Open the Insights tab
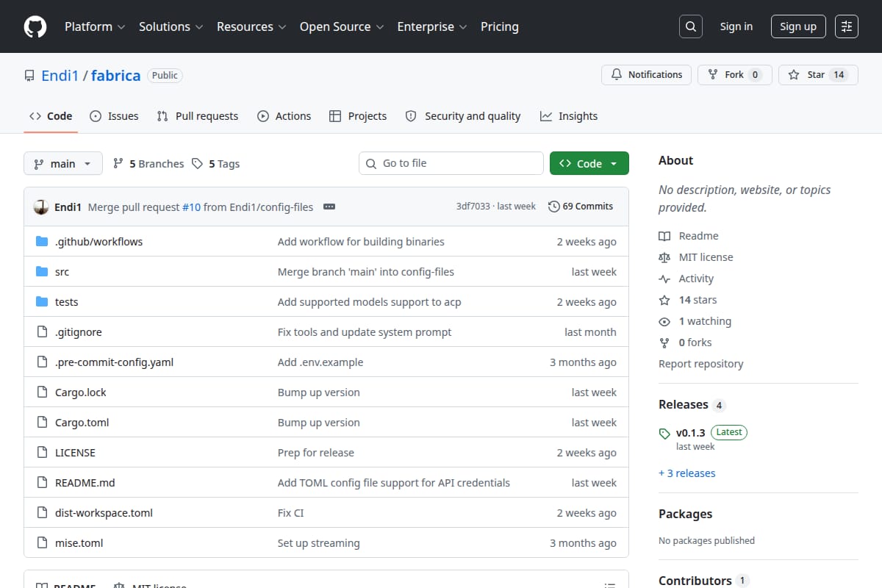This screenshot has width=882, height=588. [x=569, y=116]
